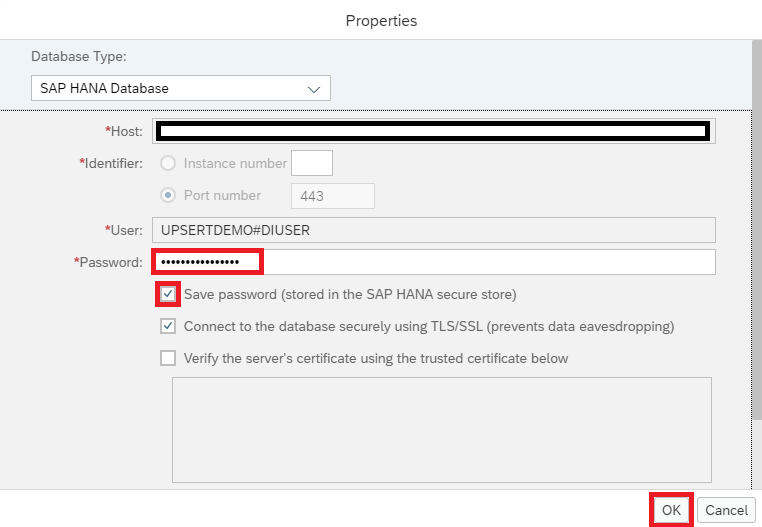Select the Instance number radio button

tap(168, 163)
